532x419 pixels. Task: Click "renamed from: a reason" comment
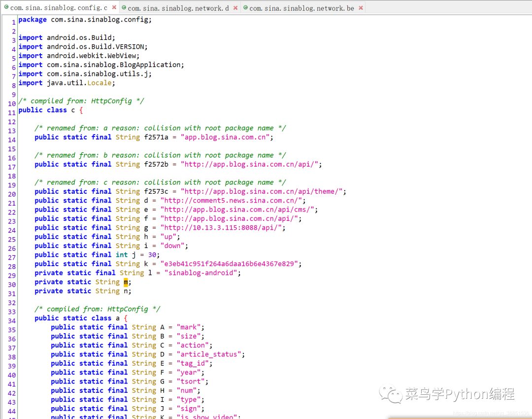click(x=160, y=128)
